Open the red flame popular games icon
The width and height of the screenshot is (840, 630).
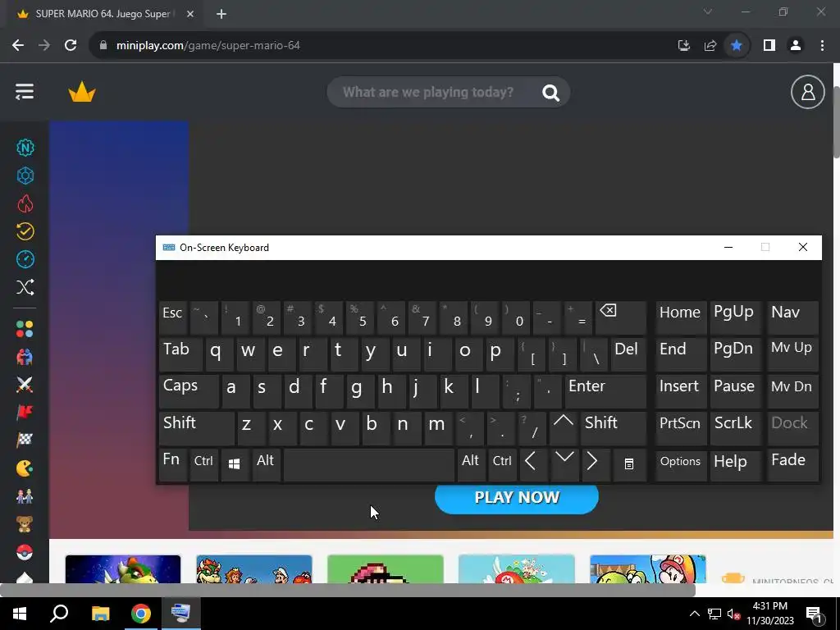[x=25, y=203]
